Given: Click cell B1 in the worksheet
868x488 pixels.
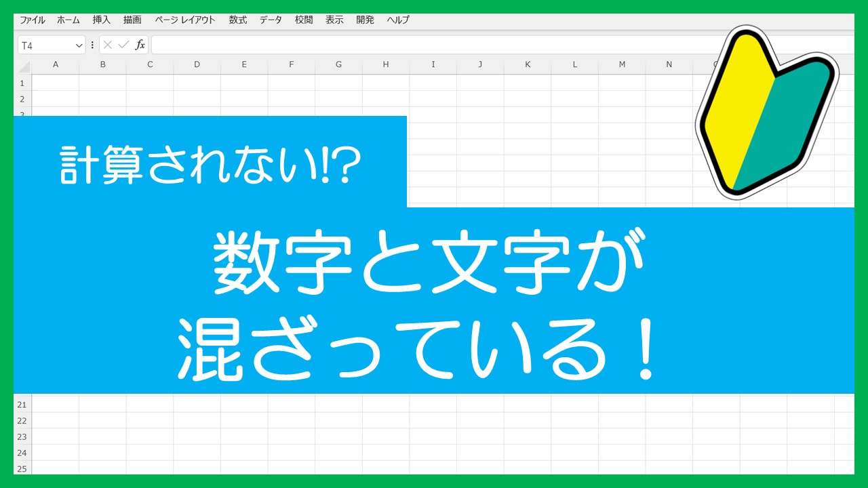Looking at the screenshot, I should (x=102, y=83).
